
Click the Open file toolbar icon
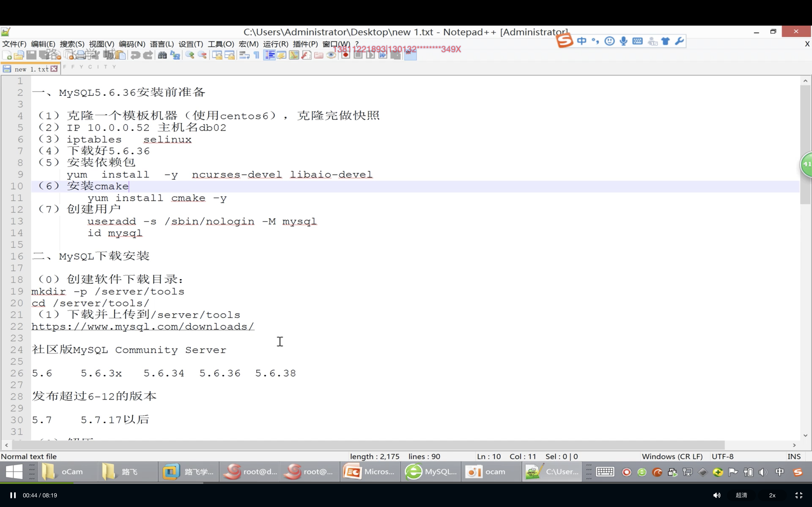[19, 55]
